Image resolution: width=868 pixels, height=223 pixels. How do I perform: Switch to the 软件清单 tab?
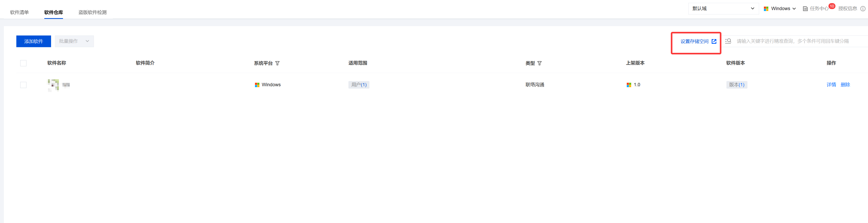19,12
